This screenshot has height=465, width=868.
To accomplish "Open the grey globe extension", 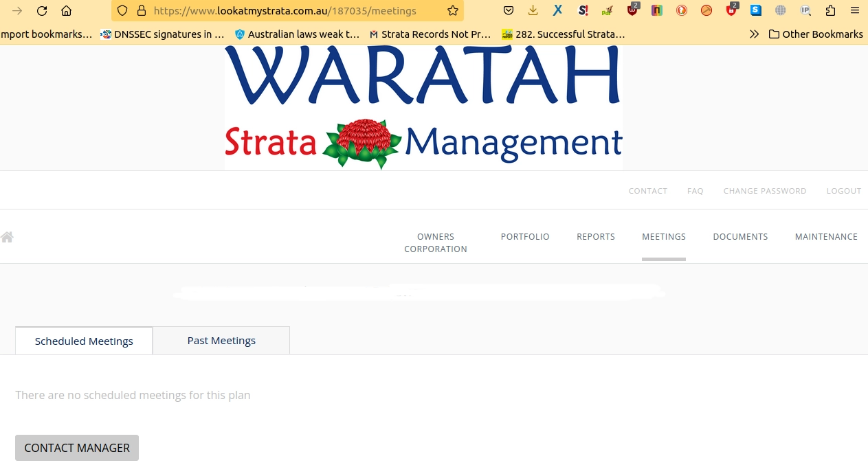I will [780, 10].
